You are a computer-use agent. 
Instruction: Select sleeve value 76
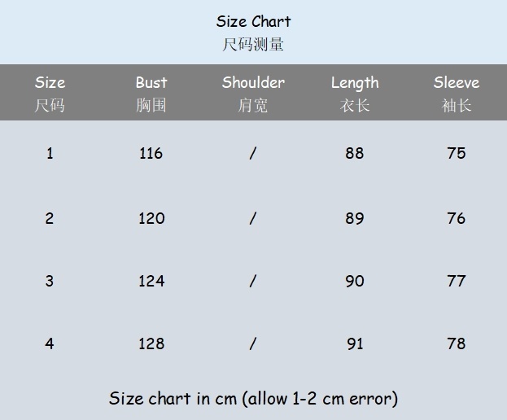click(457, 218)
